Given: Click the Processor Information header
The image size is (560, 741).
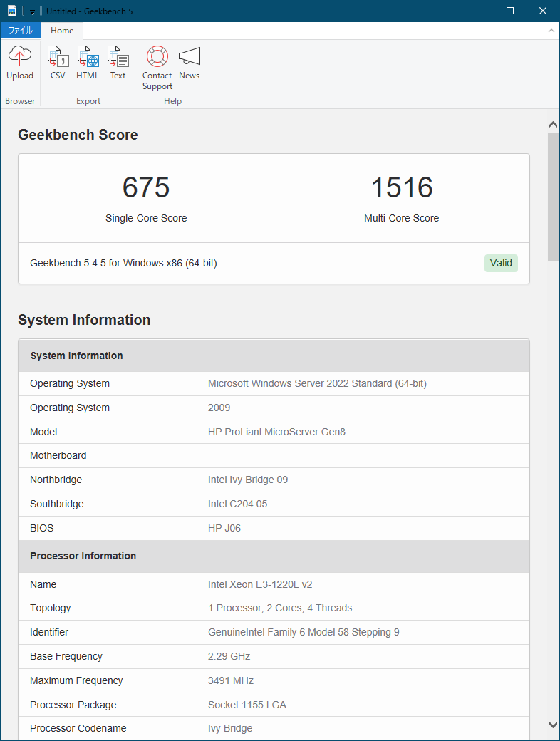Looking at the screenshot, I should click(x=274, y=556).
